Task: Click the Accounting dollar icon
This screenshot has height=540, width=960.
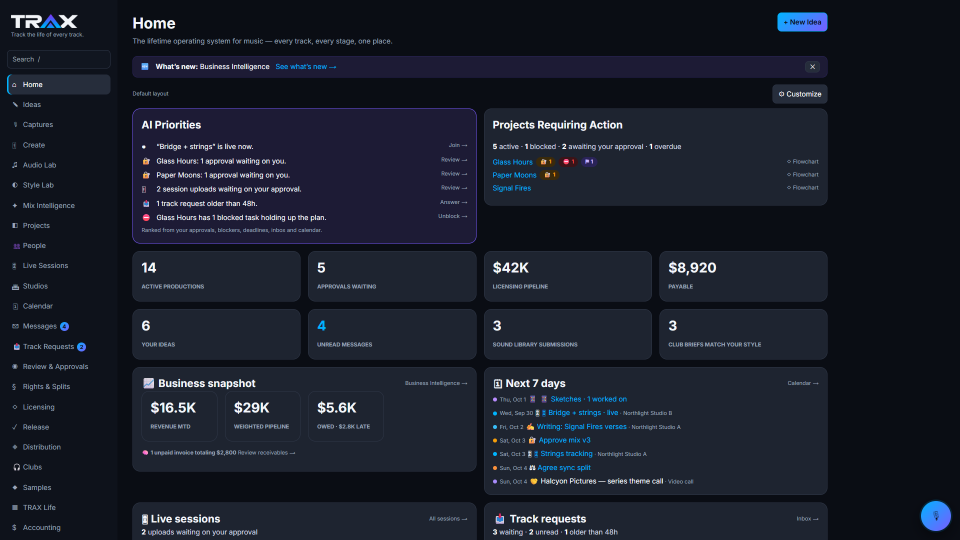Action: click(x=15, y=528)
